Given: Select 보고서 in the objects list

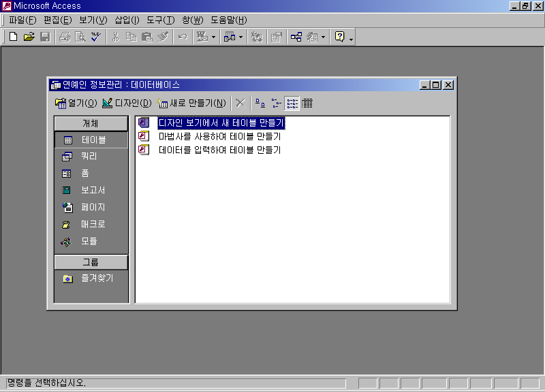Looking at the screenshot, I should (91, 191).
